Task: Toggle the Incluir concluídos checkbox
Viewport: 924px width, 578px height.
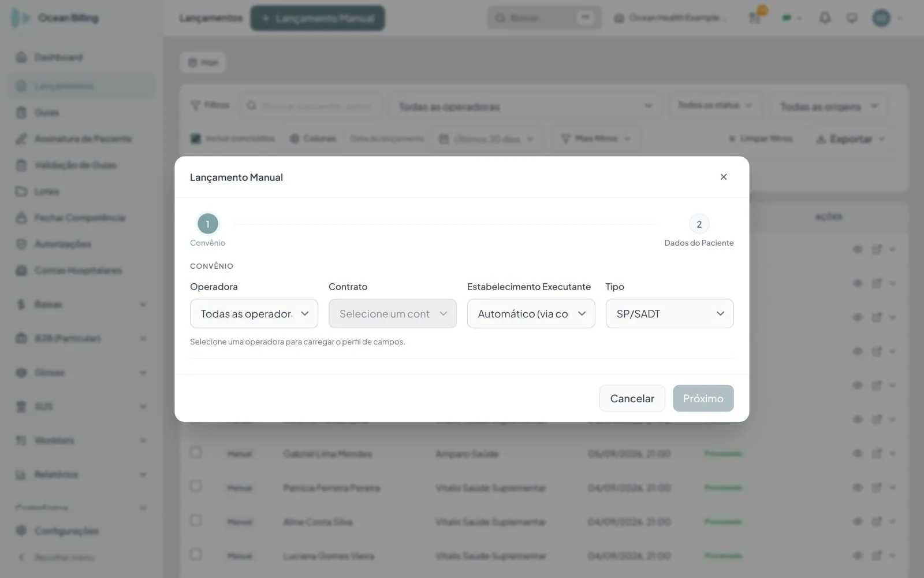Action: tap(196, 139)
